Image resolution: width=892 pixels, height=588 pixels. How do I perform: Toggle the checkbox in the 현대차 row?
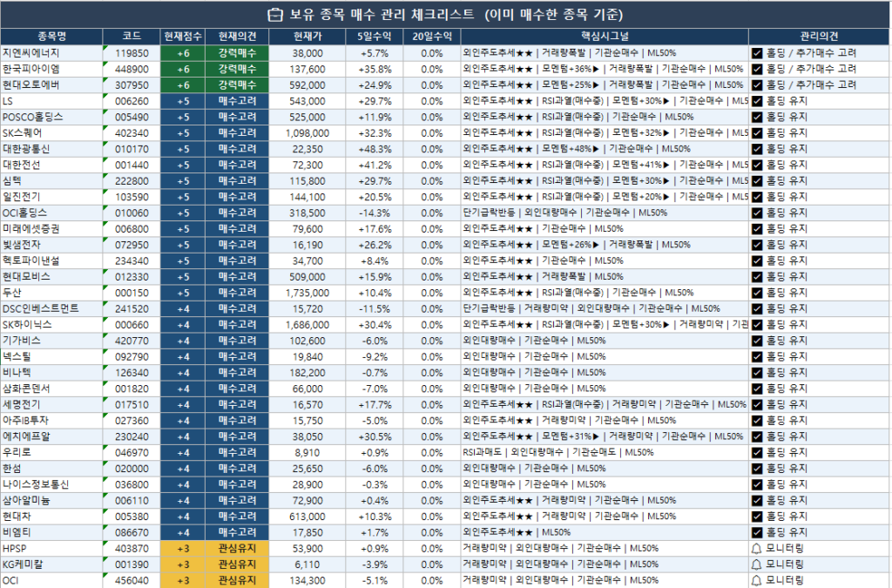point(757,517)
